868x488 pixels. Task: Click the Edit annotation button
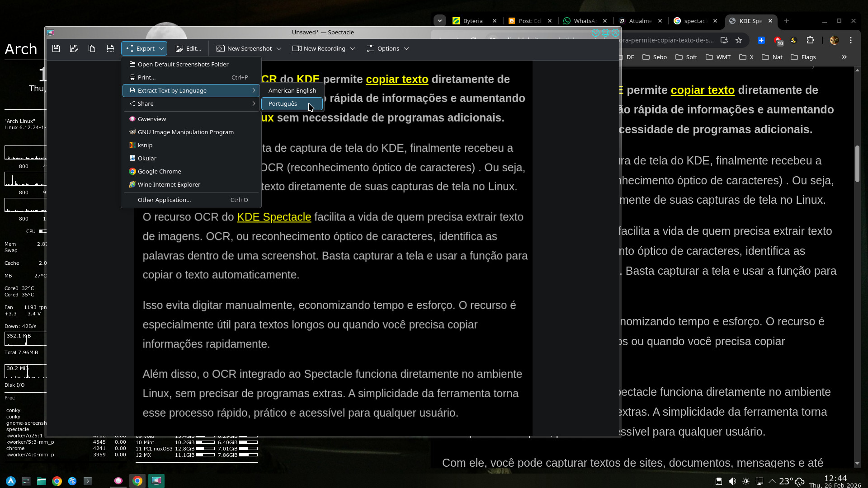189,48
